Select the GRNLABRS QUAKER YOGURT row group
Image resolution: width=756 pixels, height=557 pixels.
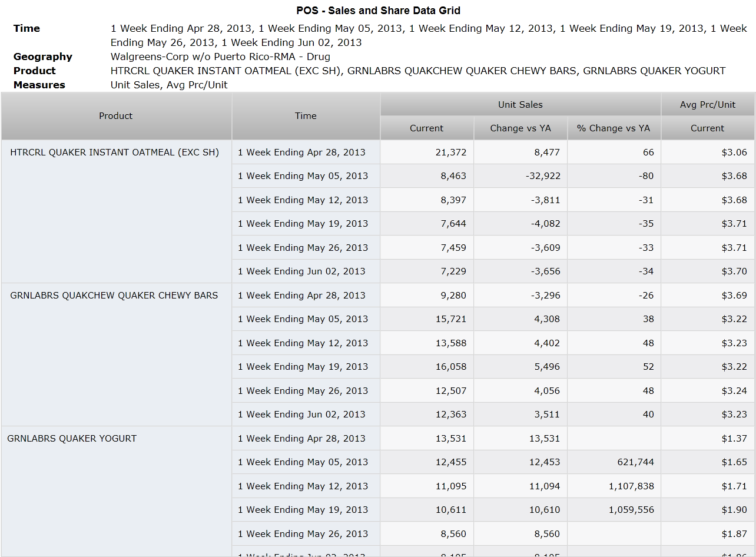[x=117, y=491]
